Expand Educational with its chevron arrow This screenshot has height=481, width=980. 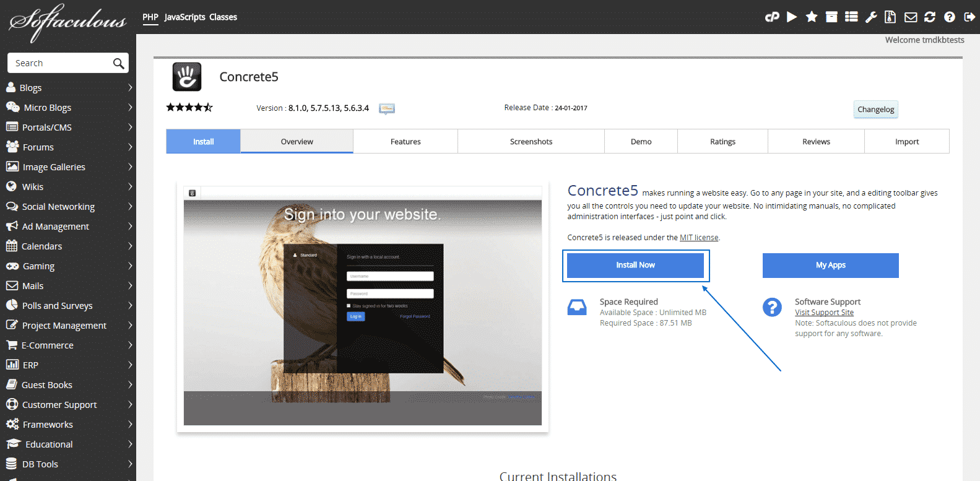tap(130, 444)
